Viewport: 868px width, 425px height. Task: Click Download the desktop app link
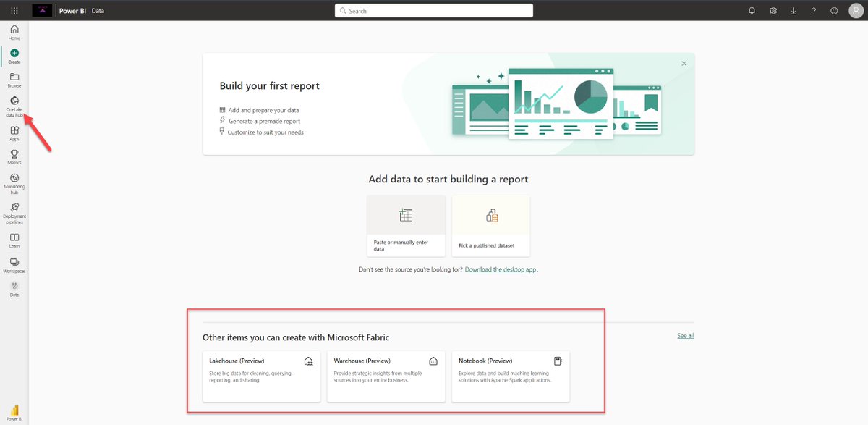[x=501, y=269]
